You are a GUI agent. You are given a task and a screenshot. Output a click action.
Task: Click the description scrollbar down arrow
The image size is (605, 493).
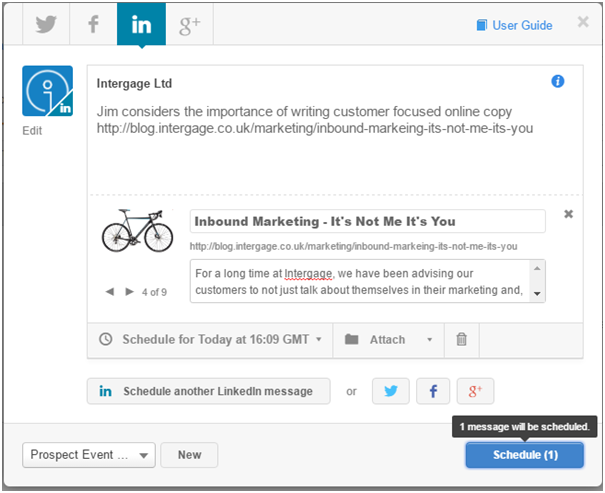point(537,294)
